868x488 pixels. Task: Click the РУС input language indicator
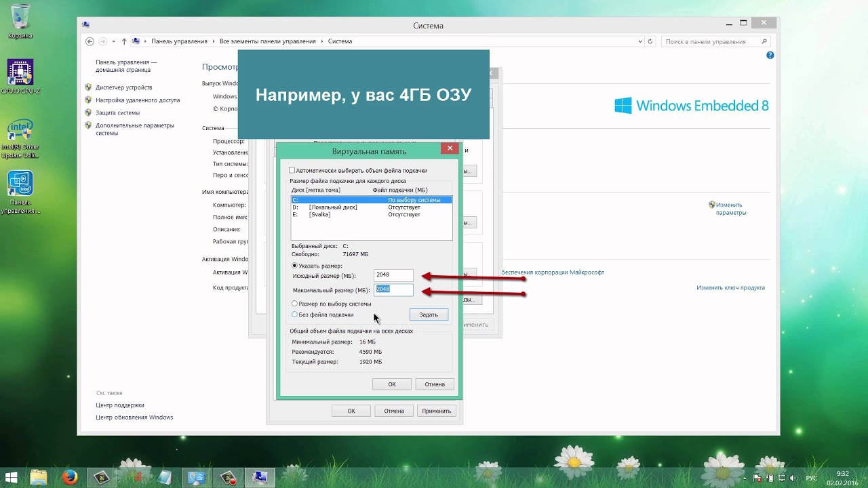click(x=811, y=477)
